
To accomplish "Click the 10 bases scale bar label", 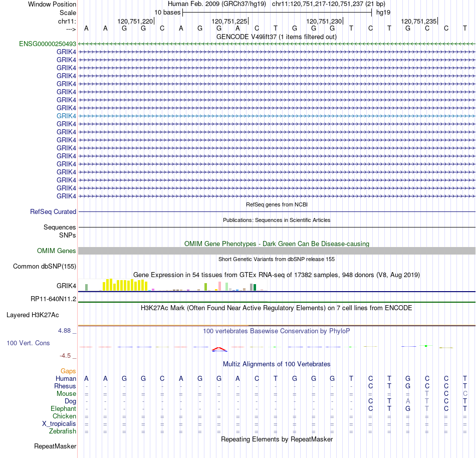I will coord(167,13).
